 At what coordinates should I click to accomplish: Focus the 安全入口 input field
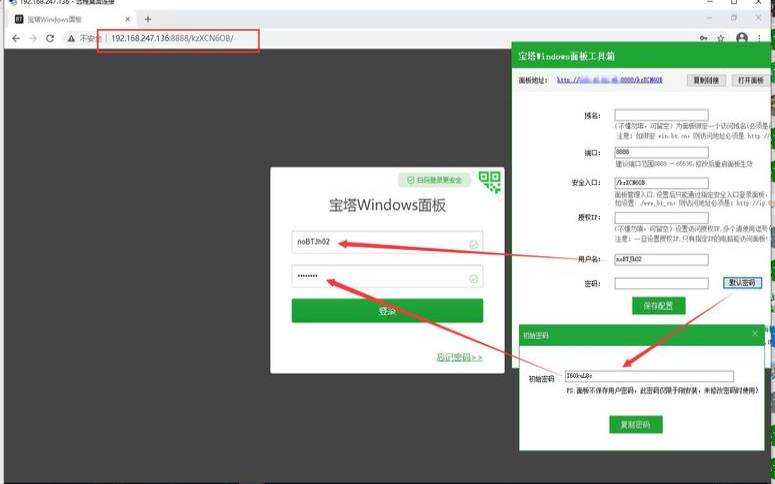tap(661, 182)
